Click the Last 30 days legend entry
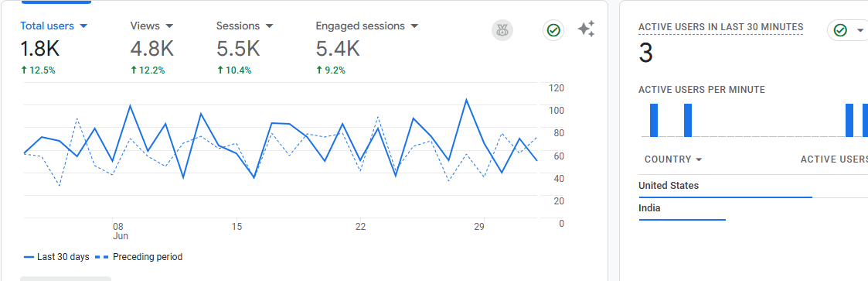868x281 pixels. coord(56,257)
